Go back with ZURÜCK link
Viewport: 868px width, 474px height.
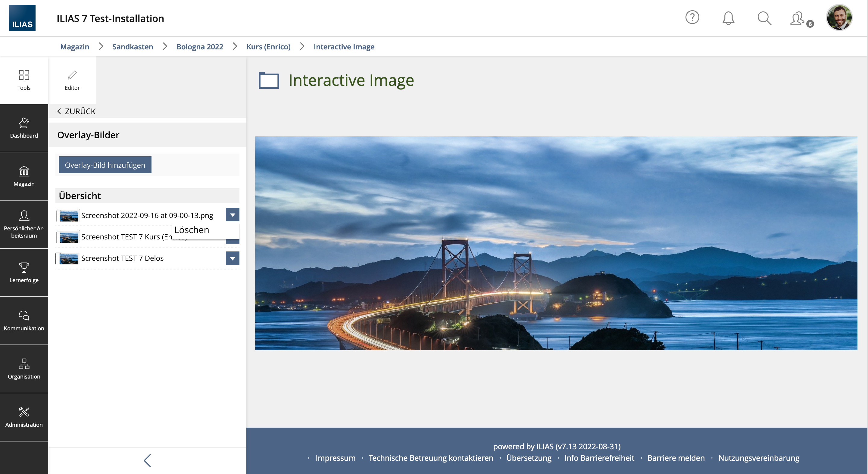point(76,111)
